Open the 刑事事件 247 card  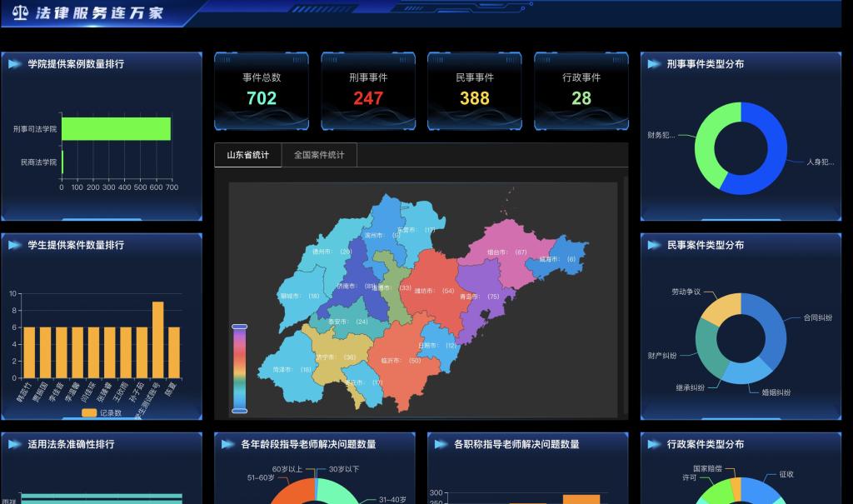[x=368, y=91]
